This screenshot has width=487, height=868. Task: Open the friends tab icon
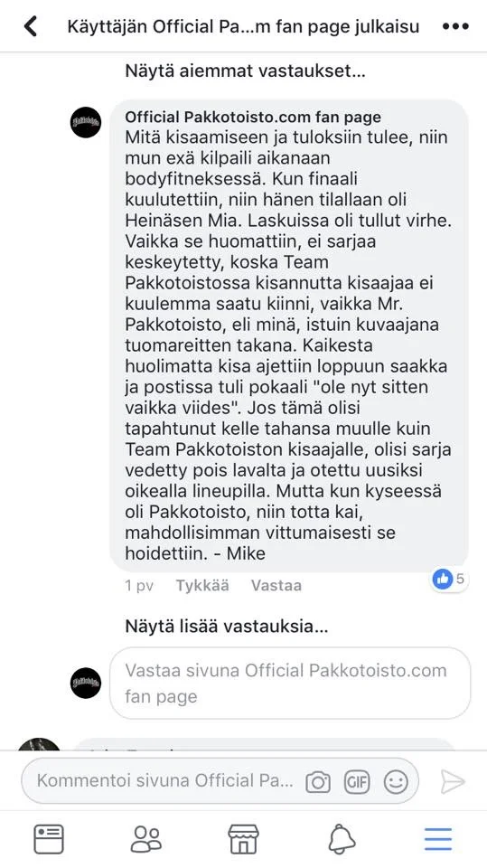coord(146,839)
